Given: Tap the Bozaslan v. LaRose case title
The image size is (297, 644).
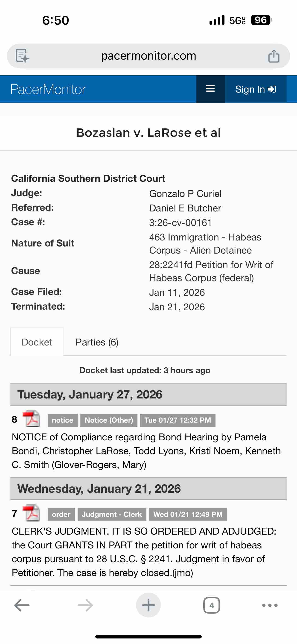Looking at the screenshot, I should pyautogui.click(x=148, y=132).
